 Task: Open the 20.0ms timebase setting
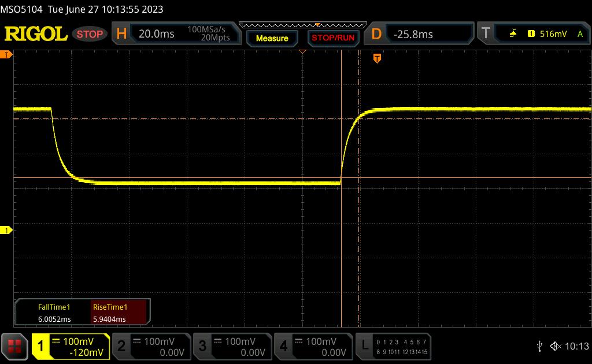click(x=157, y=34)
